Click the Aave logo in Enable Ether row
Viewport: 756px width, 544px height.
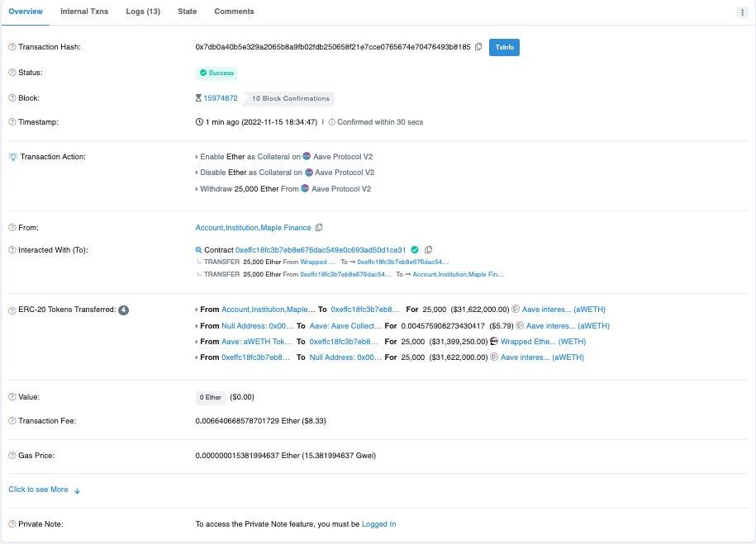pos(307,156)
